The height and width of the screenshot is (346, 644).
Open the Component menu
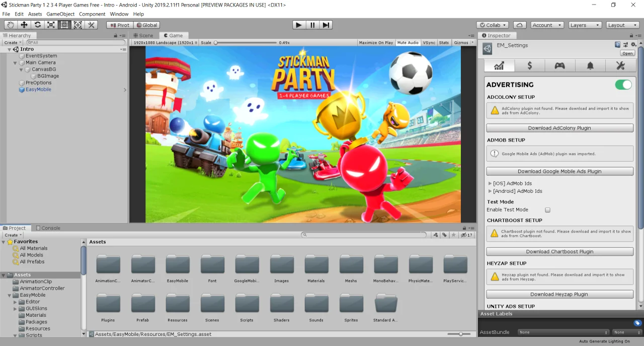click(x=92, y=14)
